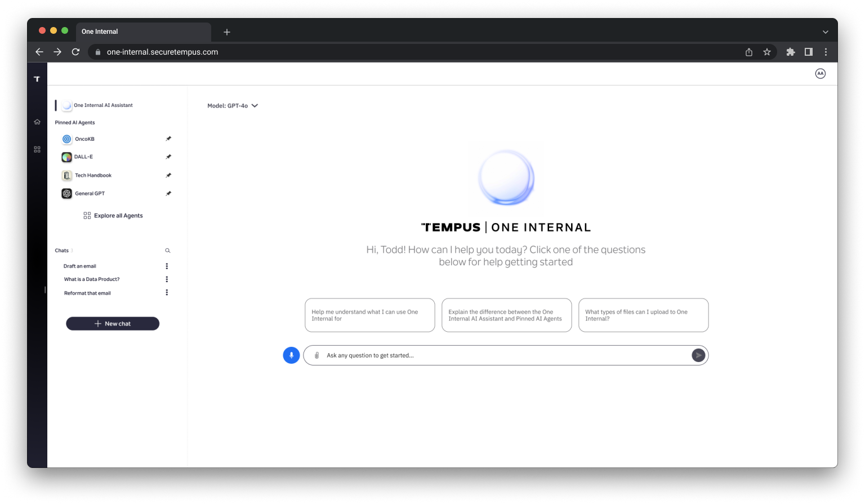Open a new browser tab
Viewport: 865px width, 504px height.
(x=227, y=32)
